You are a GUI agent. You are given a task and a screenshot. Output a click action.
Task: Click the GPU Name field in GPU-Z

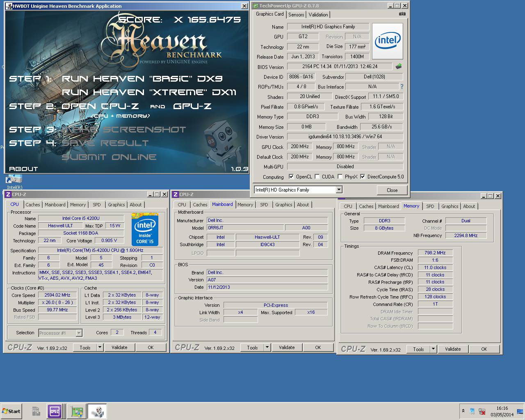(x=328, y=27)
